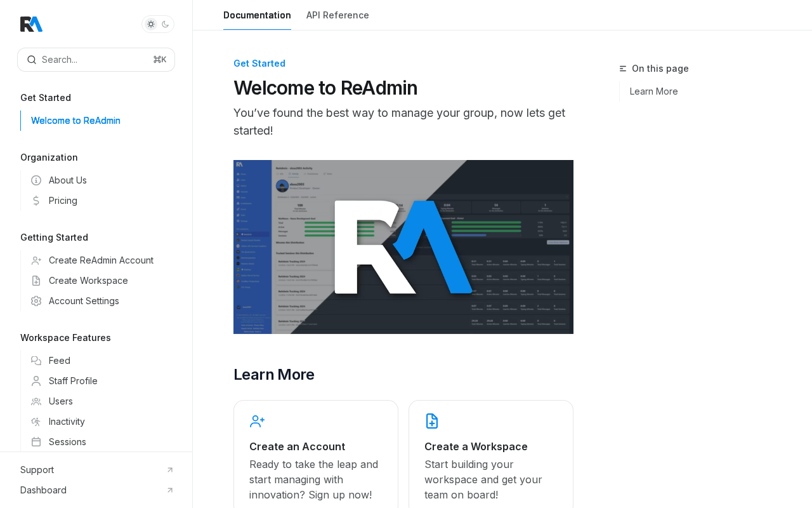Image resolution: width=812 pixels, height=508 pixels.
Task: Click the Welcome to ReAdmin page title
Action: (325, 88)
